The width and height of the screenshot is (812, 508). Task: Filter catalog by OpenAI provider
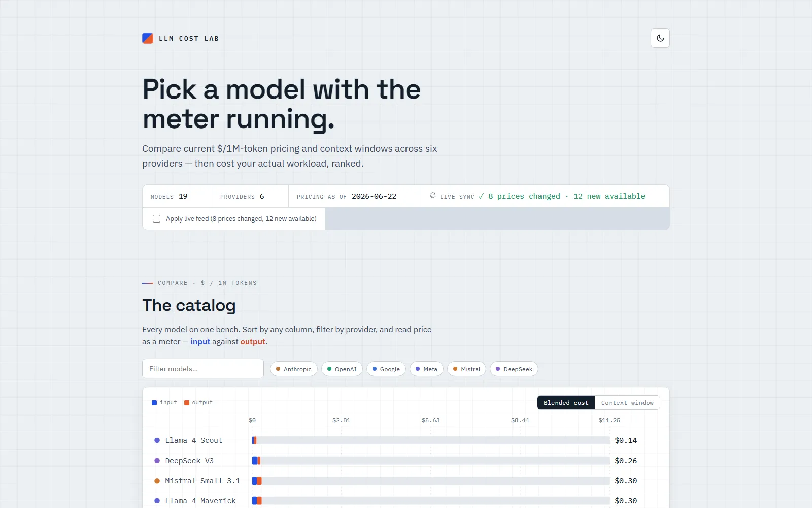[342, 369]
